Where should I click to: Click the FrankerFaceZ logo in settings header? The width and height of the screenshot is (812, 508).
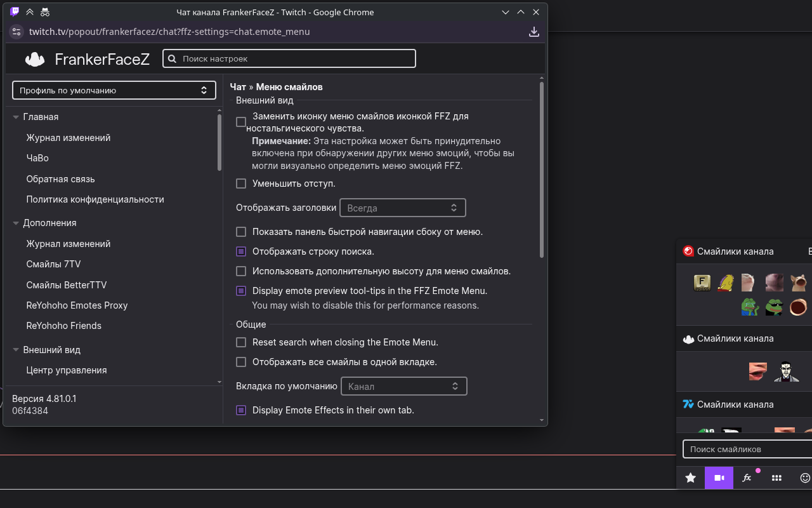click(x=35, y=59)
